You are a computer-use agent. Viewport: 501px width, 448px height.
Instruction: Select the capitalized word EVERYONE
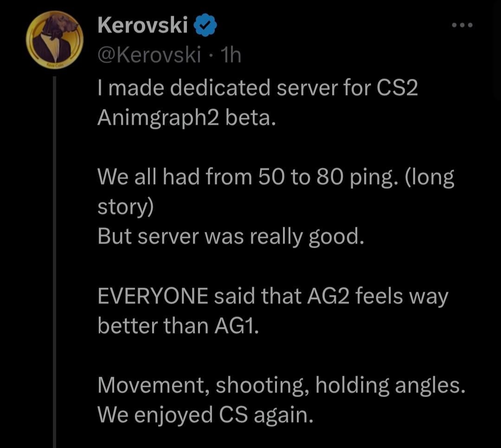[153, 296]
